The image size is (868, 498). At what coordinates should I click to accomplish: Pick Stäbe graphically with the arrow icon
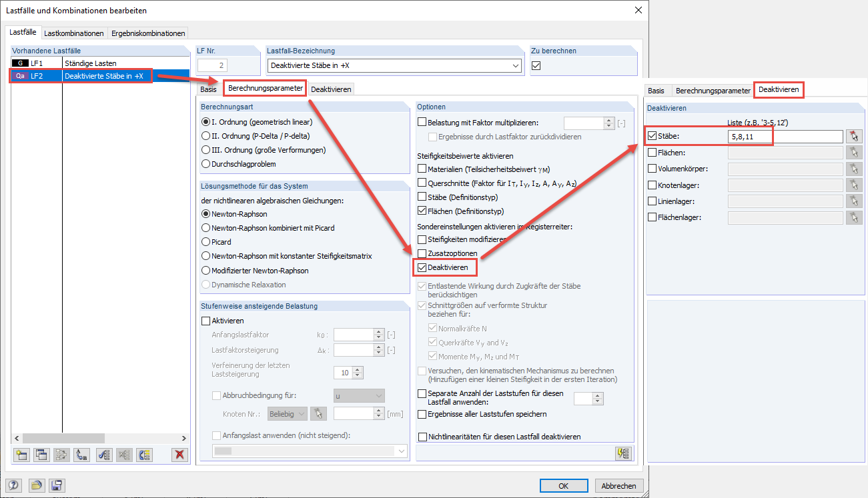[855, 136]
